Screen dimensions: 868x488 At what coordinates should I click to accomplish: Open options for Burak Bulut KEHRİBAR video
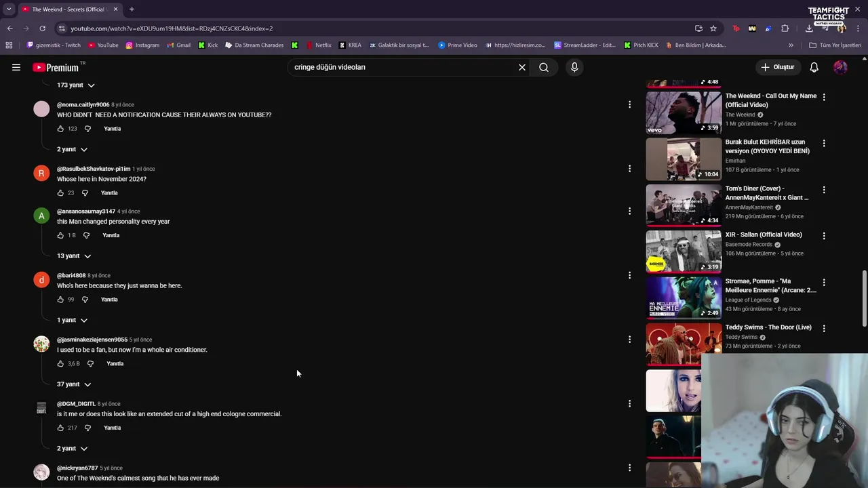824,143
